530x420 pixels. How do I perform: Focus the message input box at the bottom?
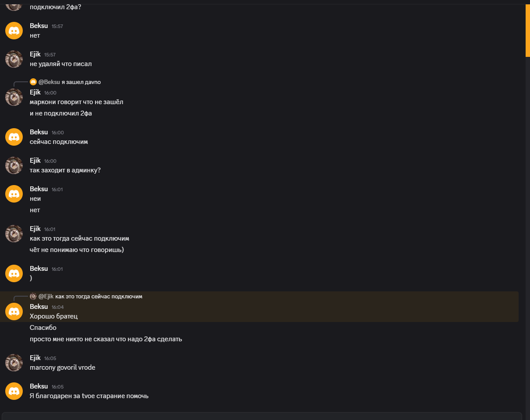tap(262, 416)
